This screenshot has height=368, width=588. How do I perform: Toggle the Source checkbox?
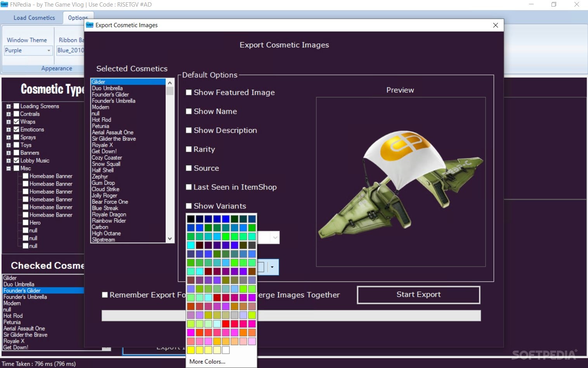point(189,168)
